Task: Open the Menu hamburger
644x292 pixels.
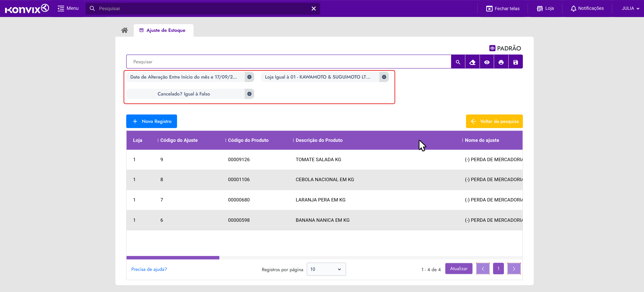Action: click(68, 8)
